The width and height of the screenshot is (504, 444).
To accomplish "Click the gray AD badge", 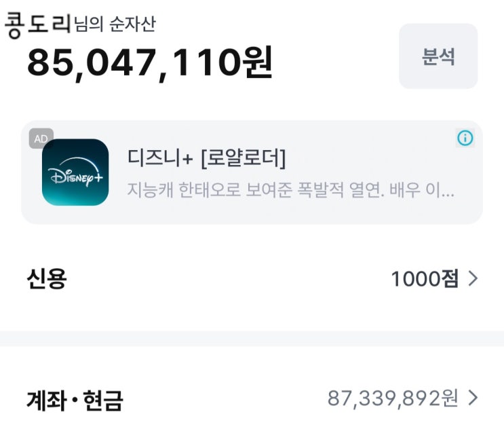I will click(41, 138).
